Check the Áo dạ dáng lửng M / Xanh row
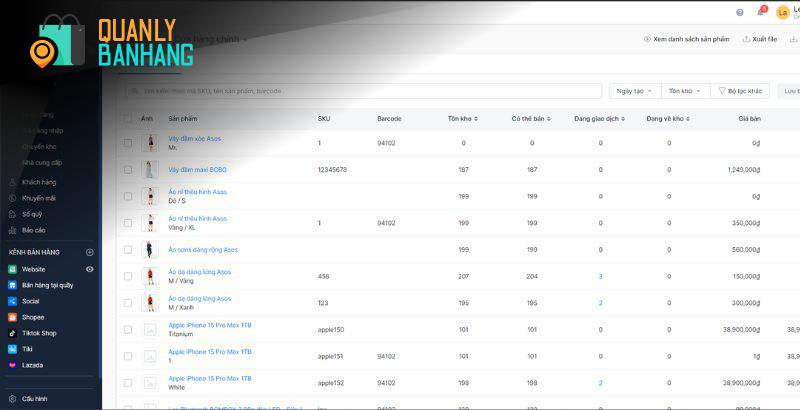Viewport: 800px width, 410px height. 128,303
